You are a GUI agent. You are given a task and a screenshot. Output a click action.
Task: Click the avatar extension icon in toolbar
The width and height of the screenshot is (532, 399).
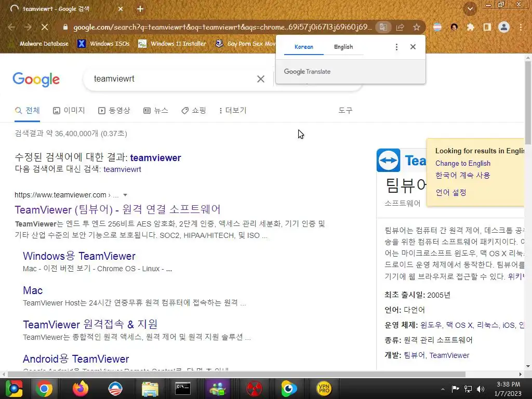click(x=454, y=27)
